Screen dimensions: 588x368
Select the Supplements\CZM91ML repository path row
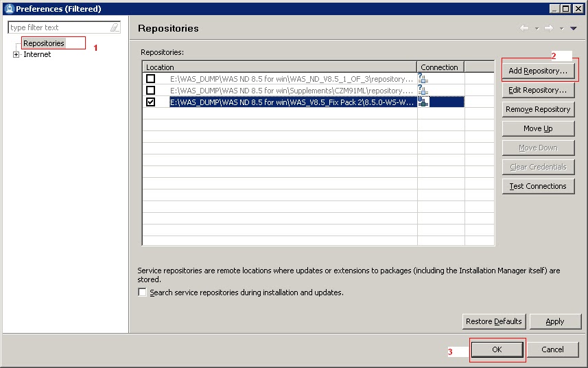(x=292, y=91)
